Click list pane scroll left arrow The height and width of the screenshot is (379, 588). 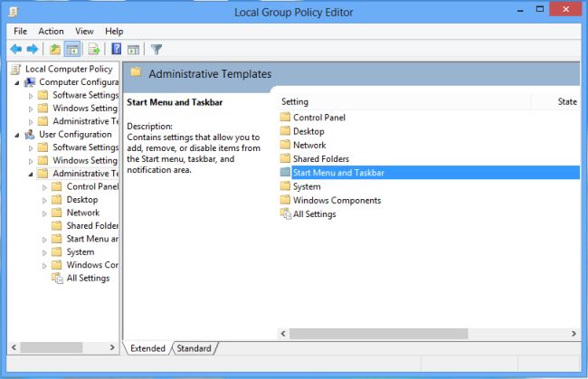click(x=283, y=334)
